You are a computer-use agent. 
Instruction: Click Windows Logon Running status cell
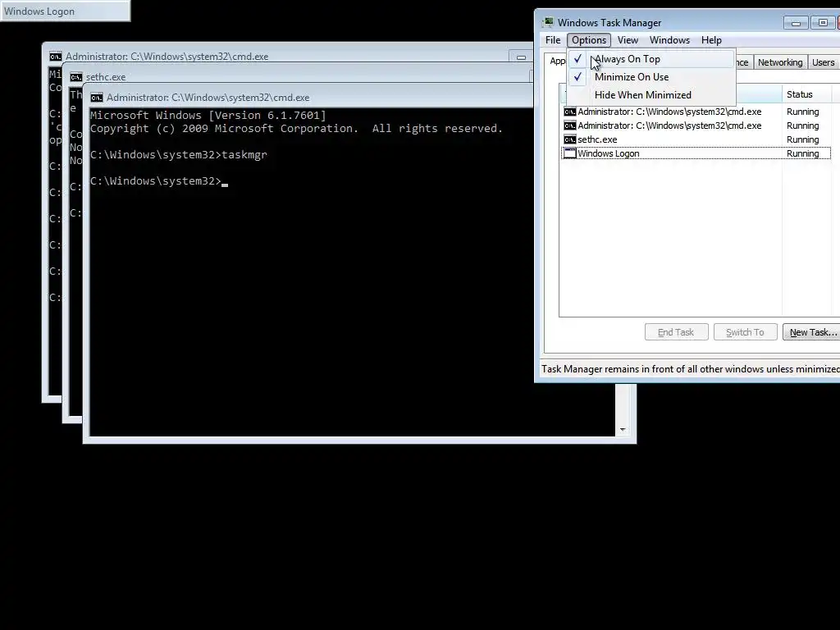point(802,153)
